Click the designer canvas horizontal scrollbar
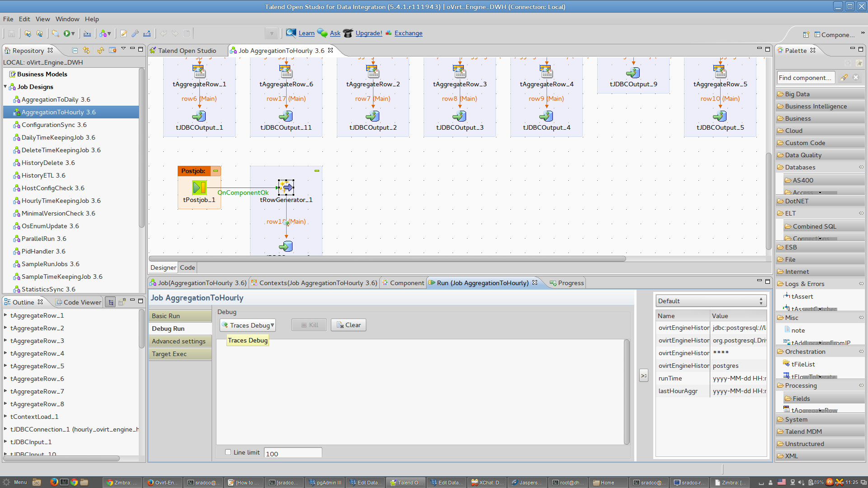Viewport: 868px width, 488px height. [x=387, y=259]
